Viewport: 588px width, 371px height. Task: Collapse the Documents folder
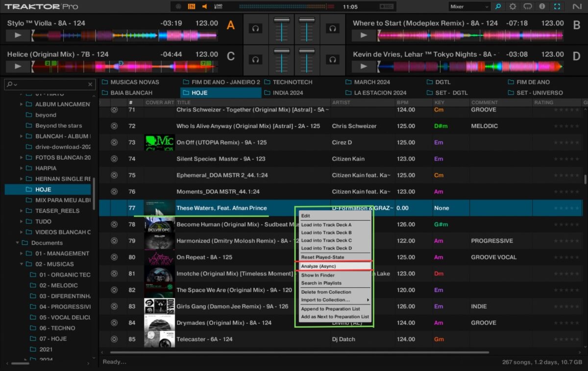18,243
